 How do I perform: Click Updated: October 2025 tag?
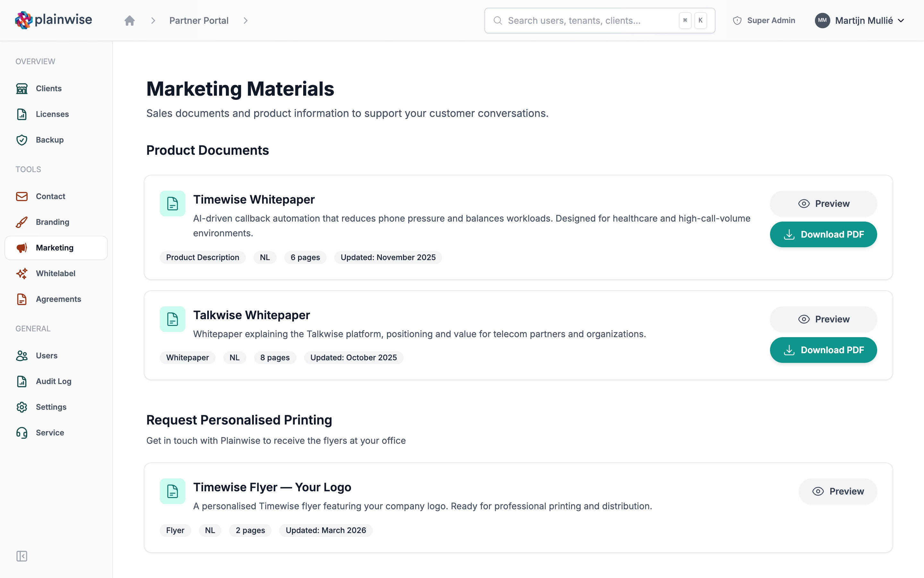click(354, 357)
